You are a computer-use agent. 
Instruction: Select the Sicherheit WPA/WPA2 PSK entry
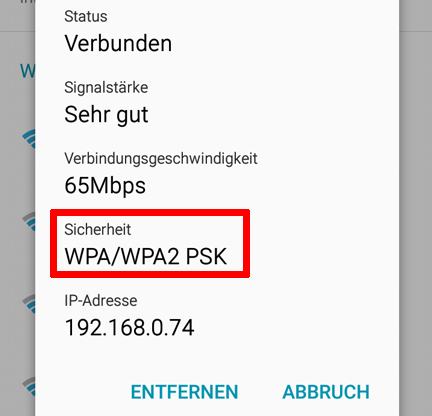pyautogui.click(x=150, y=243)
